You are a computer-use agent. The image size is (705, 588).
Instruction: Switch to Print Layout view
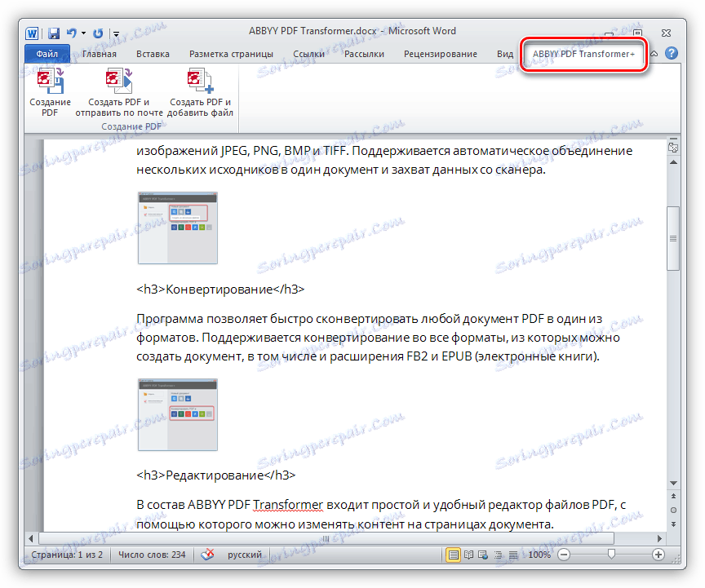click(454, 555)
